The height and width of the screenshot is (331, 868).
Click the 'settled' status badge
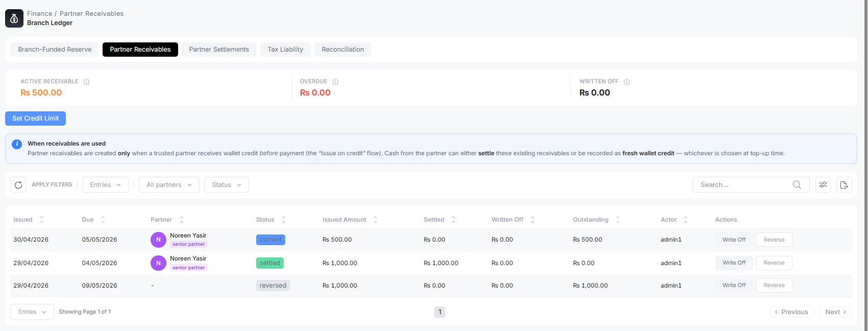[270, 263]
